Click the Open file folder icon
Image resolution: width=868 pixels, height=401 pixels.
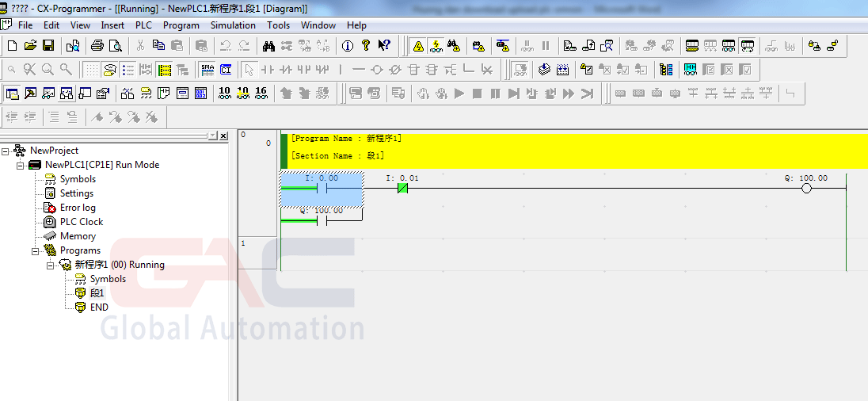[30, 45]
